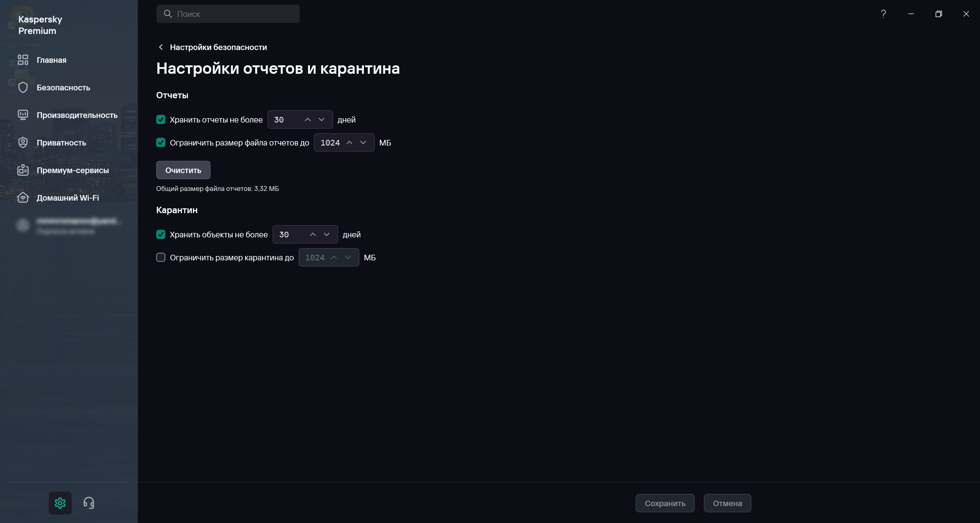Increase the report storage days value
The height and width of the screenshot is (523, 980).
[308, 120]
